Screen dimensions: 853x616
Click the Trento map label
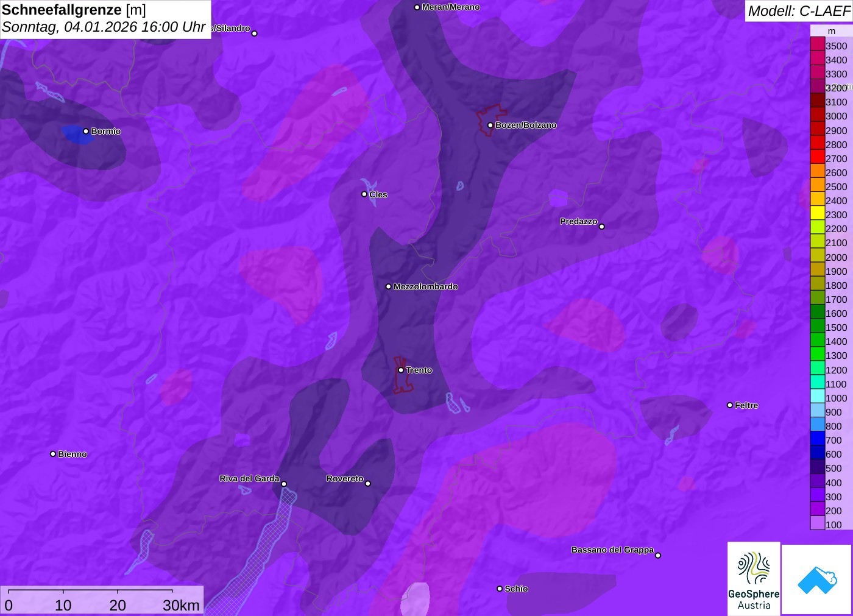419,370
